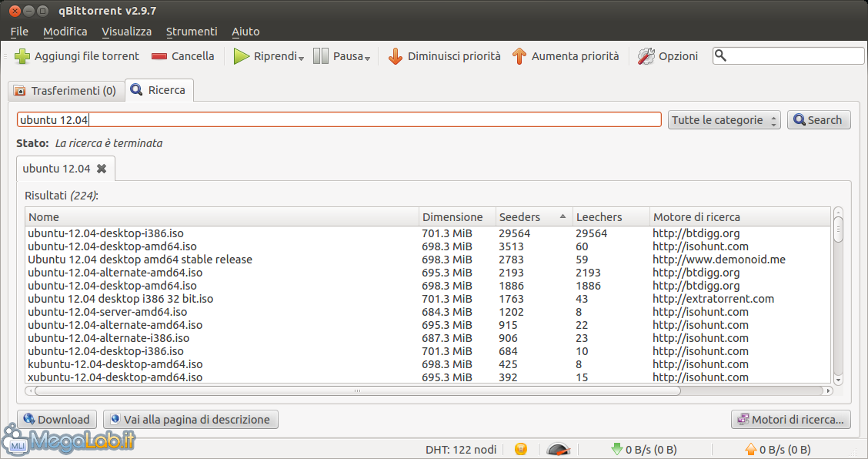Open the Aiuto menu
Screen dimensions: 868x459
click(x=245, y=32)
